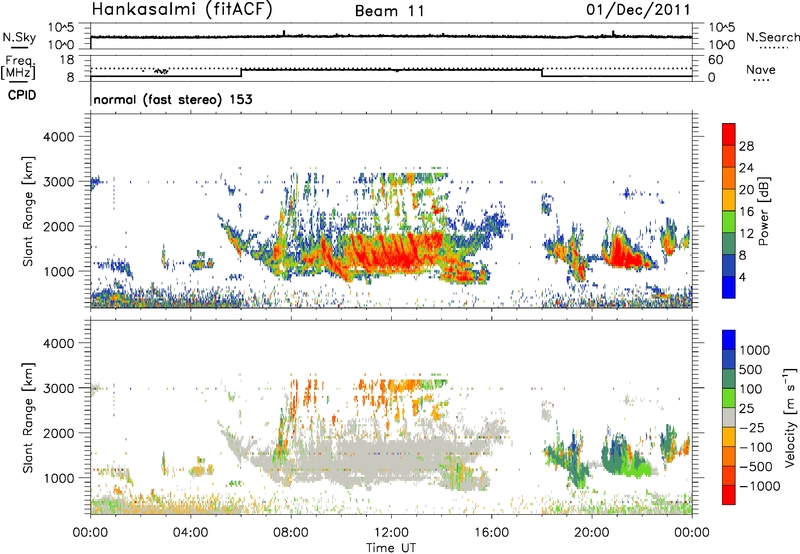Click the '04:00' time axis tick label
The width and height of the screenshot is (800, 554).
pos(190,533)
